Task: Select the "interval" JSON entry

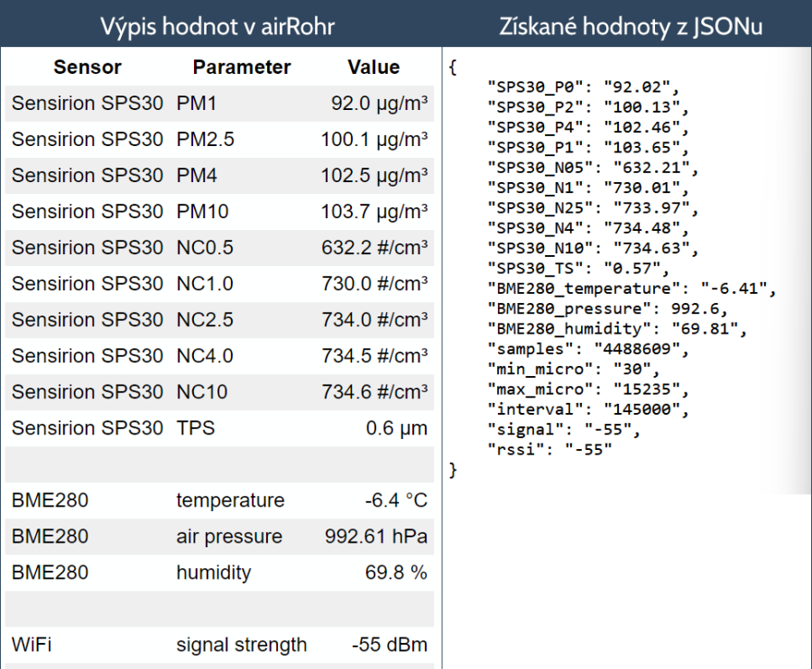Action: (x=591, y=408)
